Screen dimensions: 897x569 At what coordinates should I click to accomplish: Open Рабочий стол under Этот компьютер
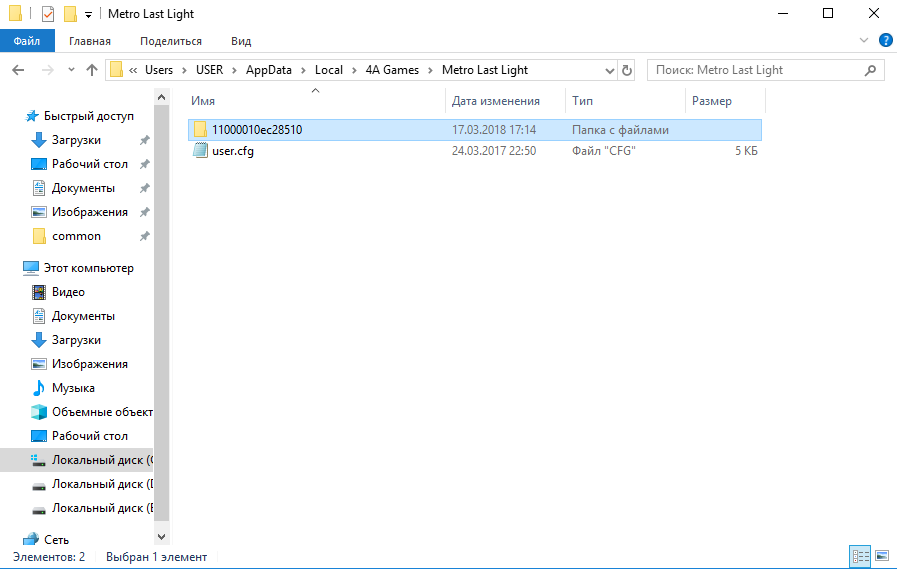click(90, 436)
